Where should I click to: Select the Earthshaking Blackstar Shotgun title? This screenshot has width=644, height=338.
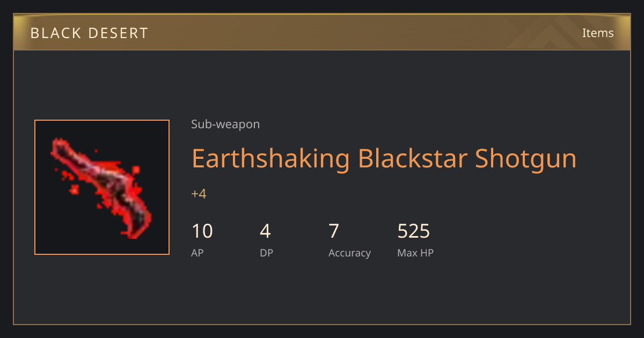point(384,159)
